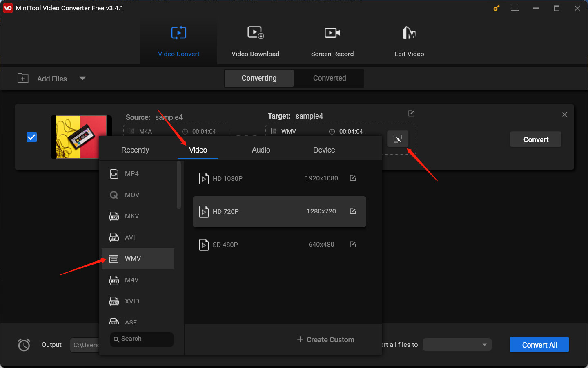The height and width of the screenshot is (368, 588).
Task: Minimize the MiniTool window
Action: [536, 8]
